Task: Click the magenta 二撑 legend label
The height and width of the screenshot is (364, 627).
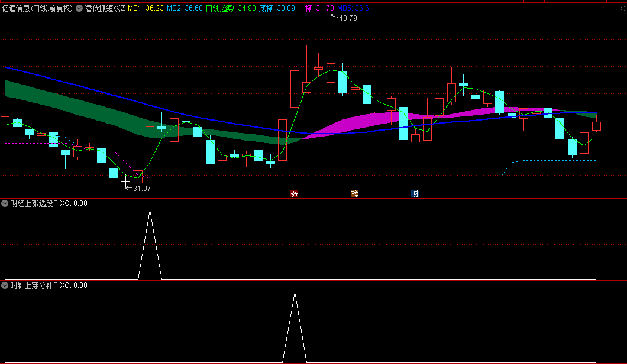Action: (316, 8)
